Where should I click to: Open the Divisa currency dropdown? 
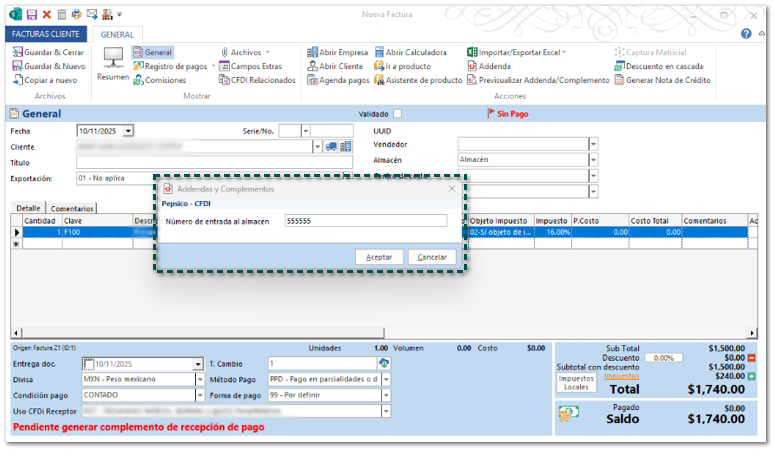[199, 380]
